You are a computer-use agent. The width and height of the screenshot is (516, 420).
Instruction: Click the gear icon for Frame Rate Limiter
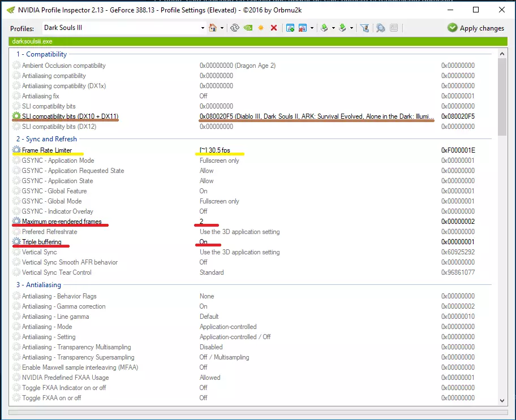click(x=16, y=150)
